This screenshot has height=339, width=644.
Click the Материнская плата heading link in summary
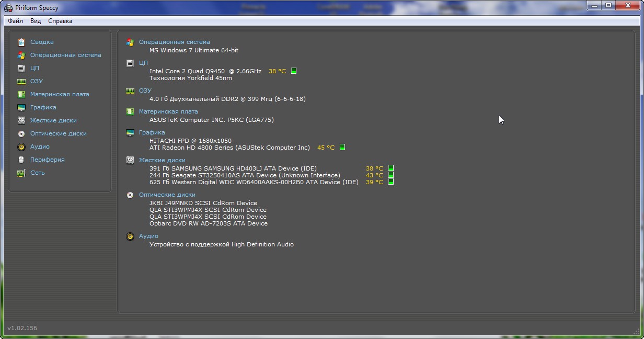pyautogui.click(x=168, y=111)
